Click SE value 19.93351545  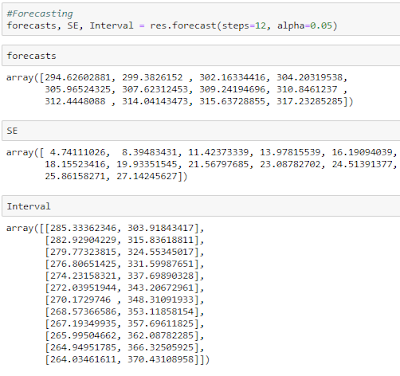(147, 164)
